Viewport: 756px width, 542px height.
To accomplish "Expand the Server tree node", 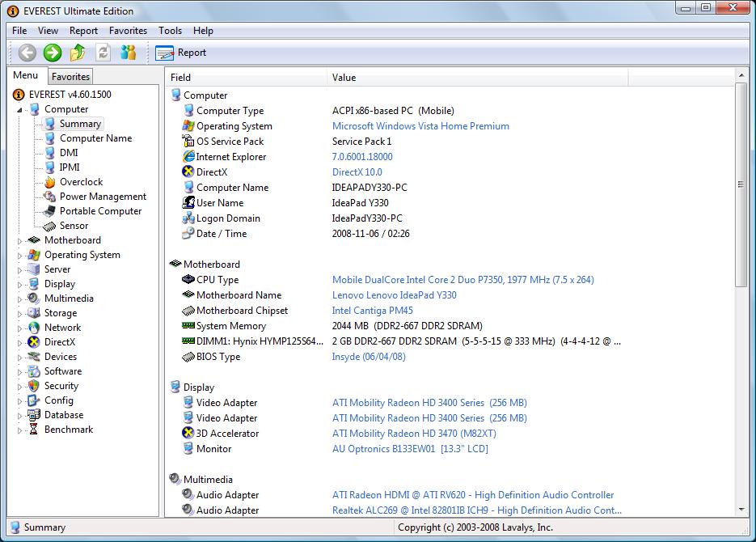I will [19, 270].
